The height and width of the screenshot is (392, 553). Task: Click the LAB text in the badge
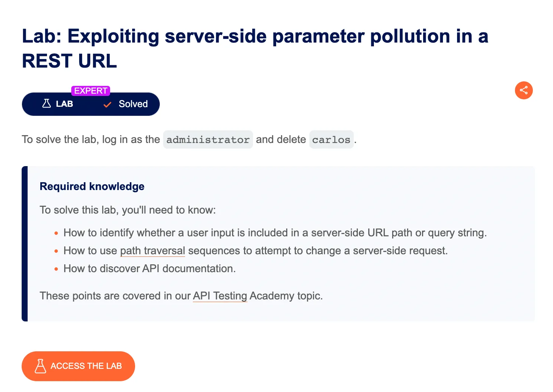pyautogui.click(x=64, y=104)
